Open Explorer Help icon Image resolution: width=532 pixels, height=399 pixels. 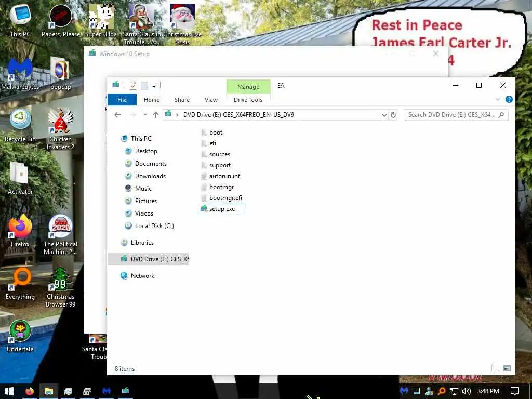[509, 99]
